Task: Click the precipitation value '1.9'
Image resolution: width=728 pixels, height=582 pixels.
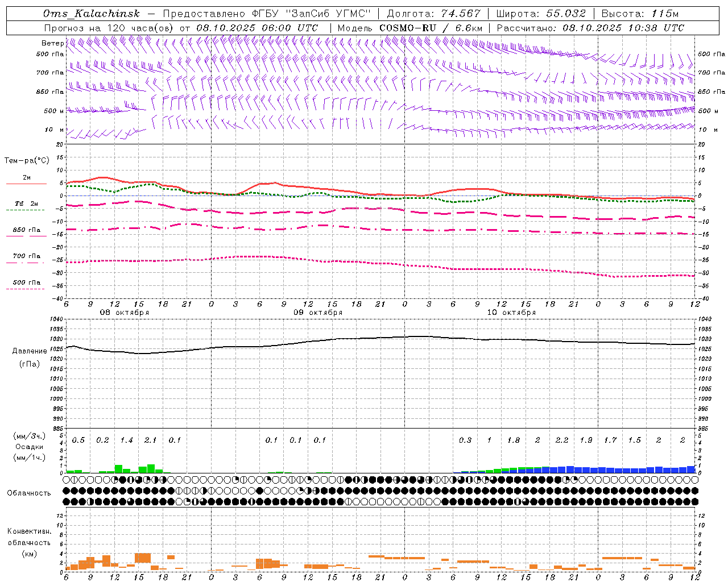Action: pos(586,440)
